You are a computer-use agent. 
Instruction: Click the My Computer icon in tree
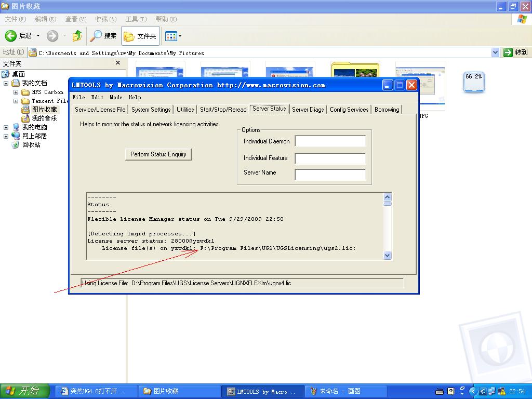point(16,127)
